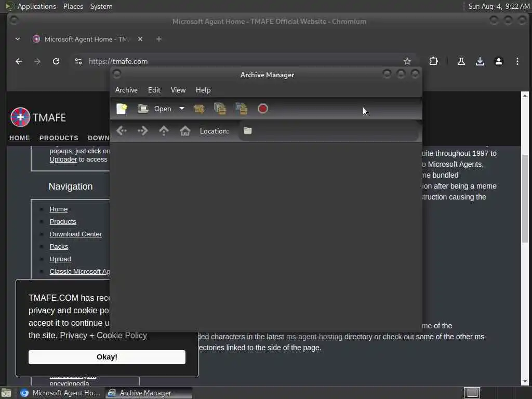Click the Add files toolbar icon
The image size is (532, 399).
tap(220, 109)
